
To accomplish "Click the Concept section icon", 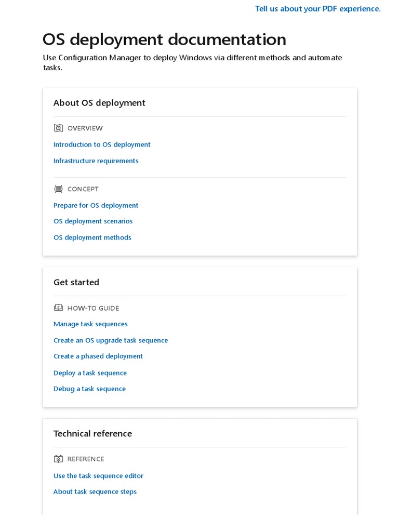I will [58, 189].
